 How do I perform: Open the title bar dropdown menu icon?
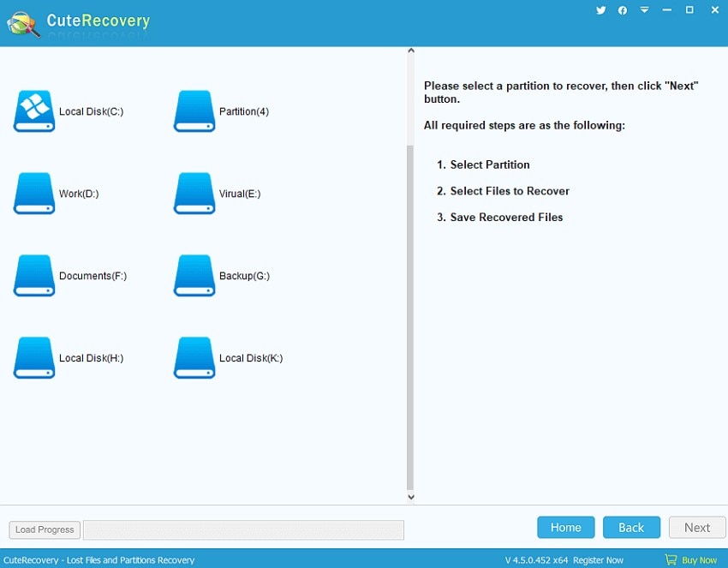(644, 9)
